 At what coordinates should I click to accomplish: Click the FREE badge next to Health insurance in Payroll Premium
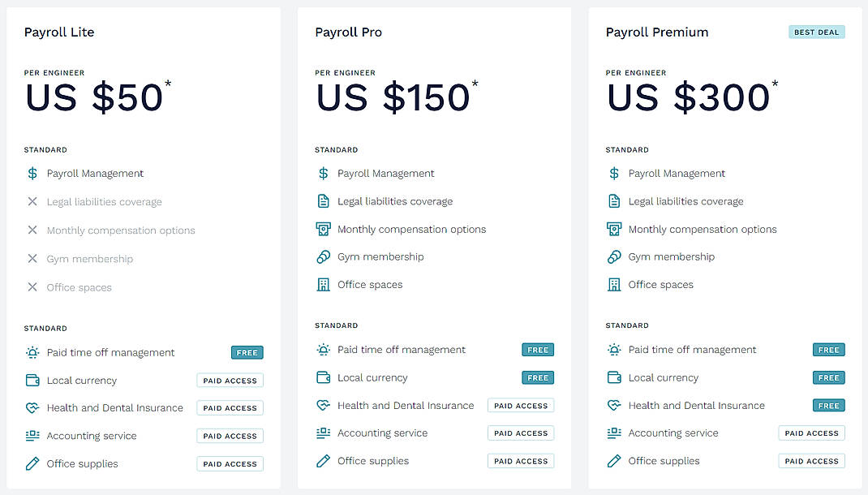pos(828,405)
